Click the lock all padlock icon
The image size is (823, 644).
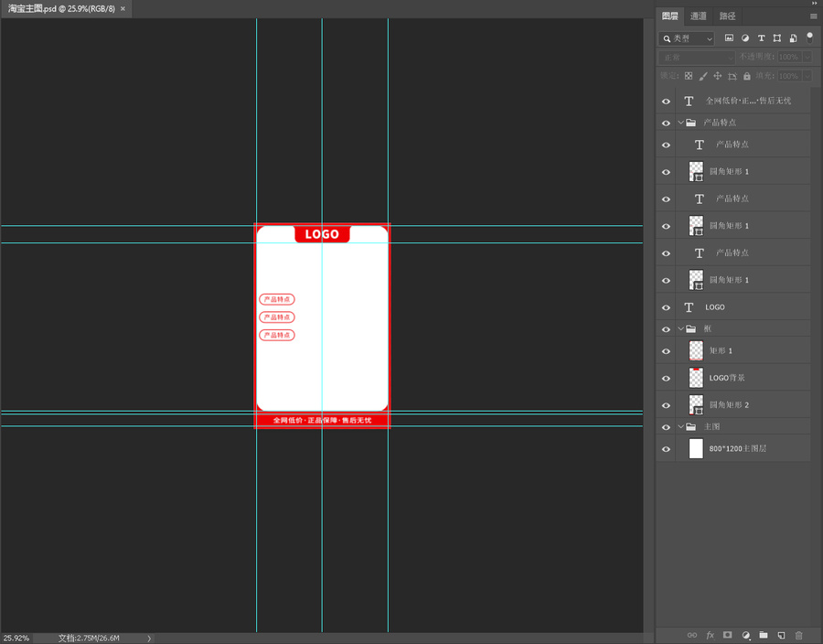747,76
